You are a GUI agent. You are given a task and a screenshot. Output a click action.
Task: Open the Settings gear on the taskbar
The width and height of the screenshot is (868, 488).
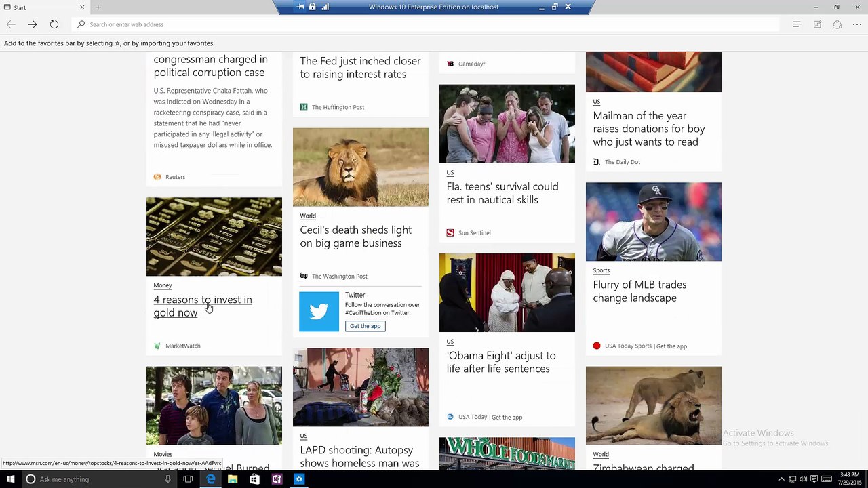299,479
